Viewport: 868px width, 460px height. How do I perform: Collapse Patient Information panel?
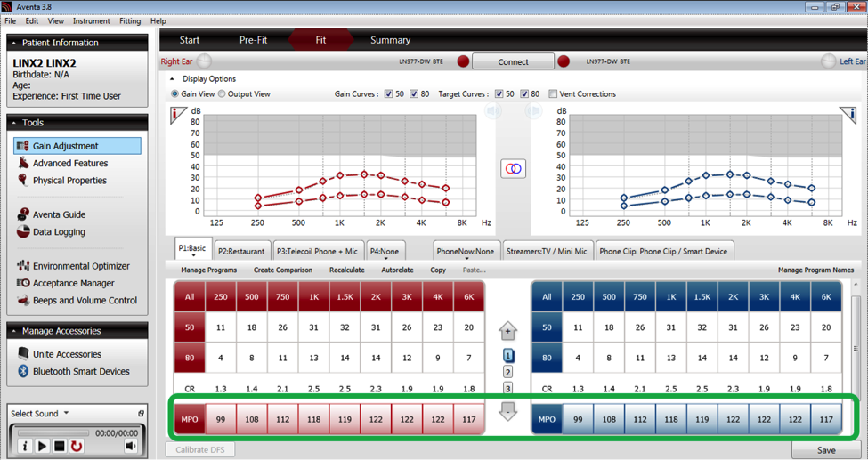tap(14, 43)
